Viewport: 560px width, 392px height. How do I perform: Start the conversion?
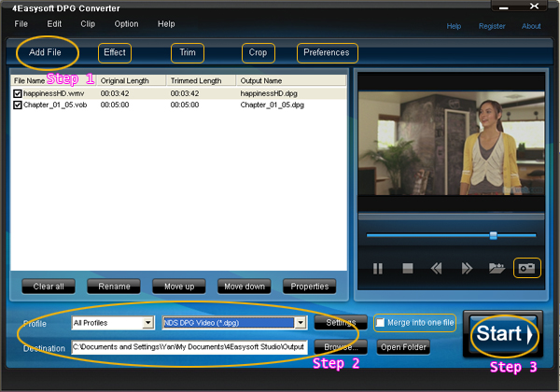(503, 334)
